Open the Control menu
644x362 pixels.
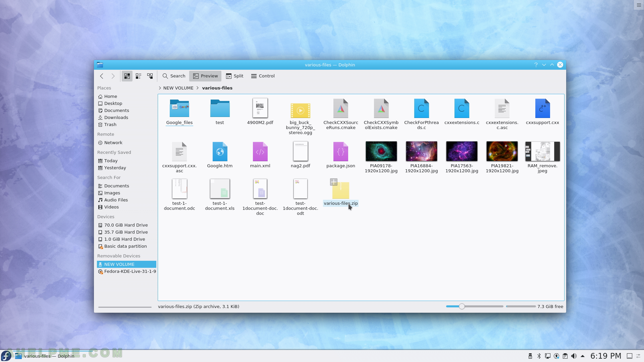[x=263, y=76]
